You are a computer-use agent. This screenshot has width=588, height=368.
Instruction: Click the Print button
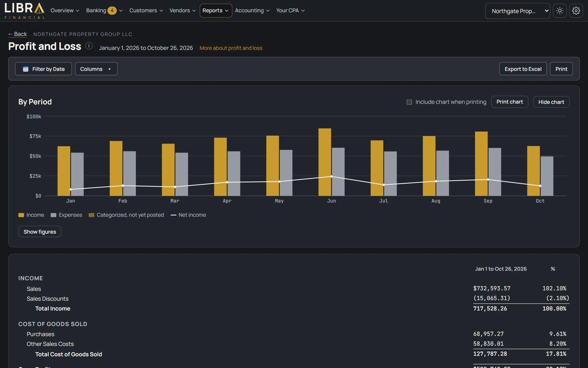561,69
